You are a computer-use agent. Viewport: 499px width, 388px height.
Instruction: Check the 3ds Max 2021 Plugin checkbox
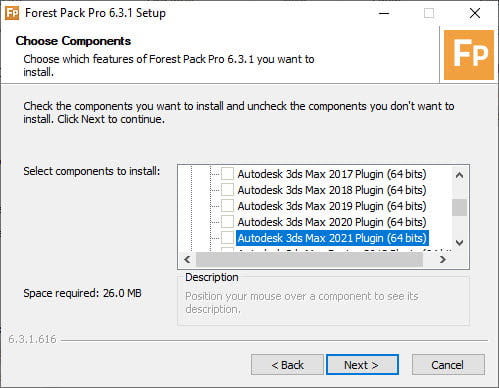pos(227,238)
